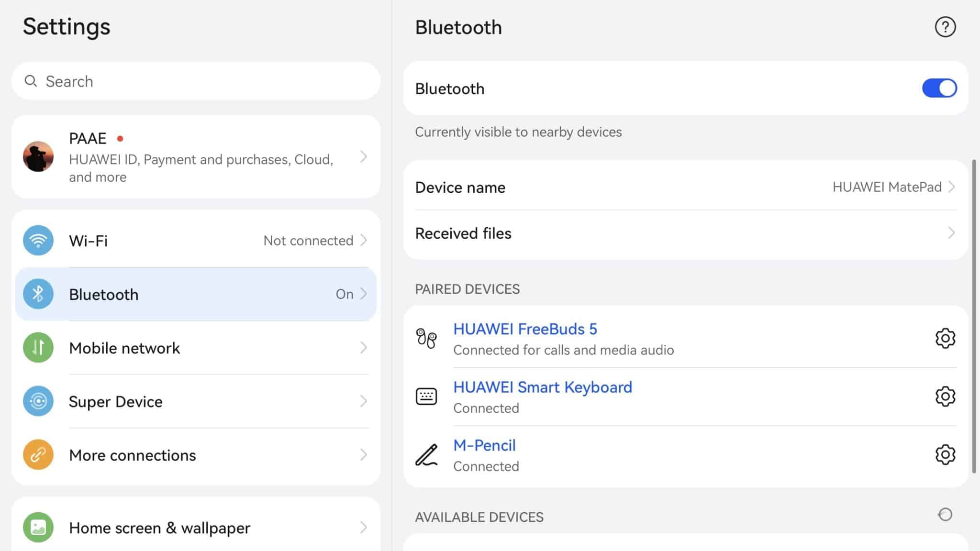Expand Device name HUAWEI MatePad chevron
The width and height of the screenshot is (980, 551).
click(951, 187)
